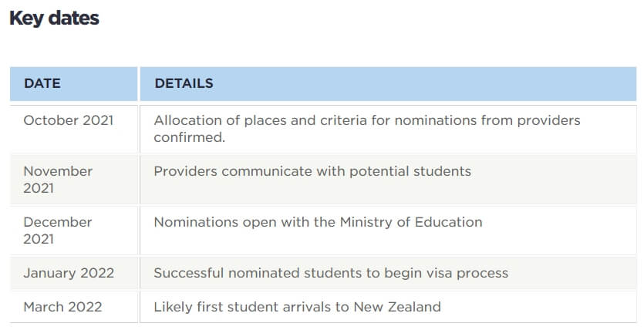This screenshot has width=644, height=330.
Task: Click the Key dates heading
Action: (54, 19)
